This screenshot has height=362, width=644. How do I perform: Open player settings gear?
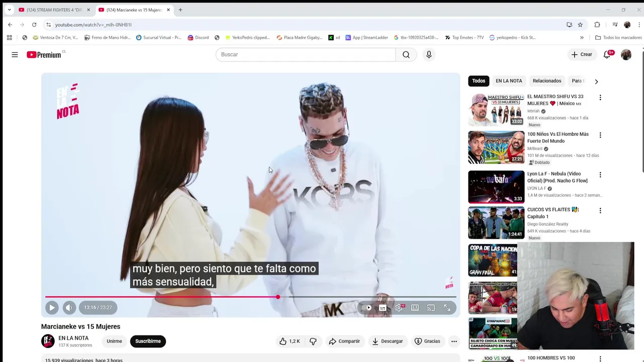coord(399,308)
